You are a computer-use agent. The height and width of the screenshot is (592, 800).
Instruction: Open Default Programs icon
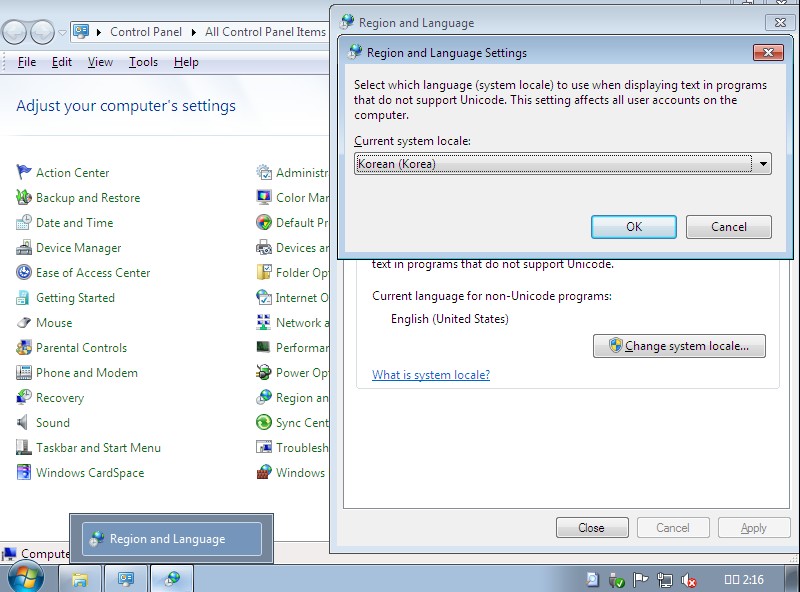[264, 223]
